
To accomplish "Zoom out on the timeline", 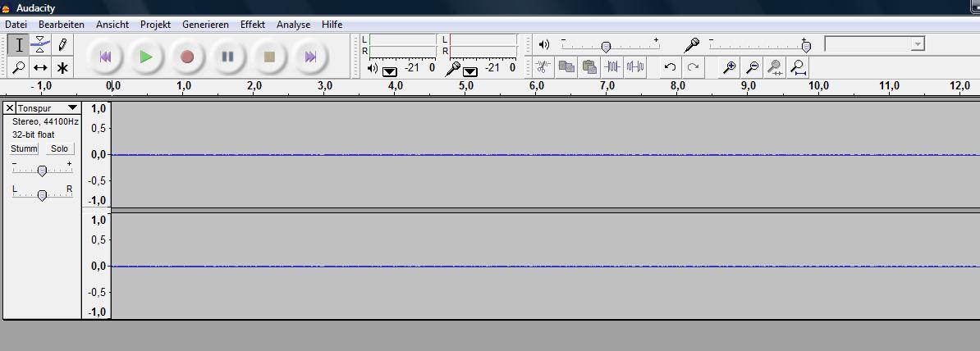I will [753, 66].
